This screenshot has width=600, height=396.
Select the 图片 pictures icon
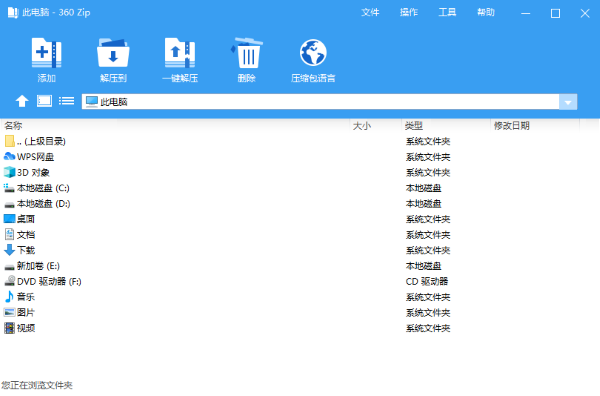9,312
